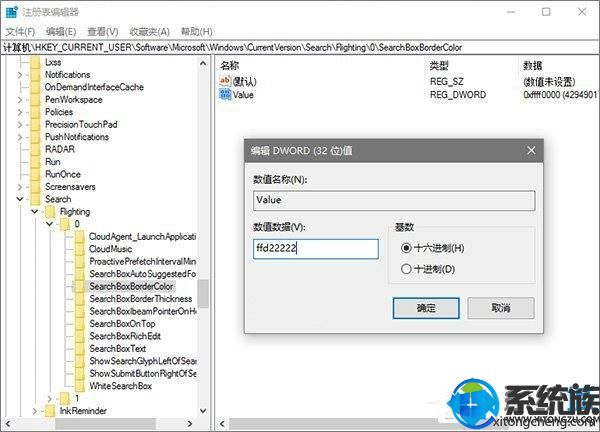
Task: Click the 取消 button
Action: 501,308
